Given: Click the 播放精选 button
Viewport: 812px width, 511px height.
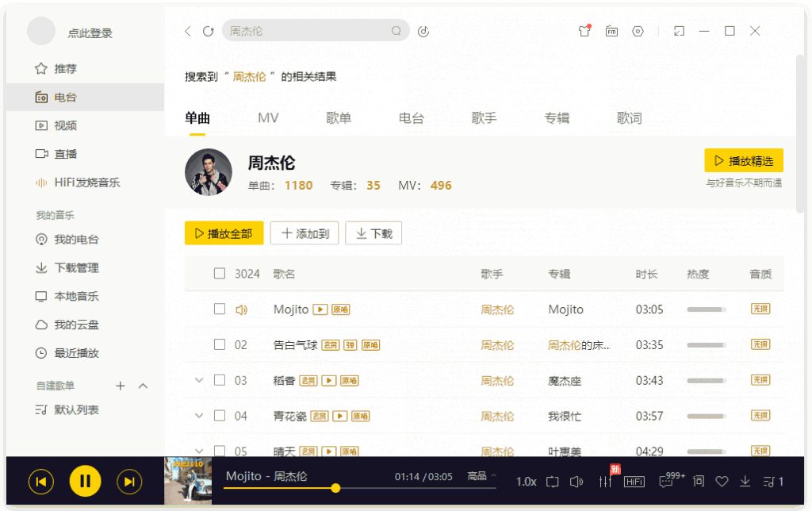Looking at the screenshot, I should point(744,160).
